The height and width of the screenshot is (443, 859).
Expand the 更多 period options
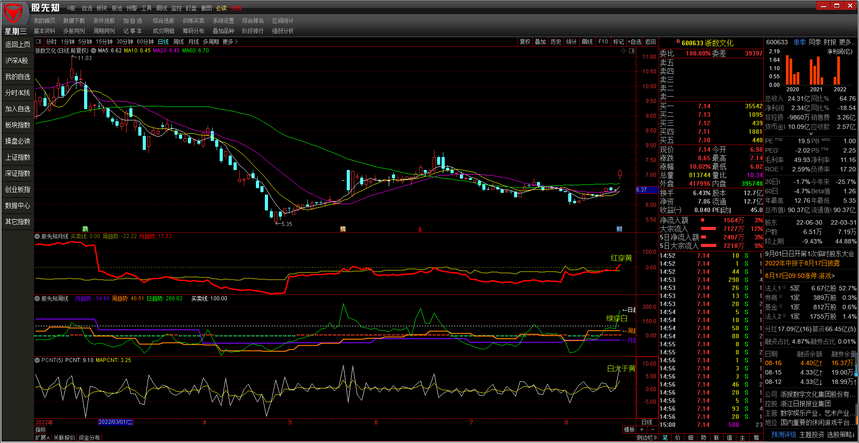[x=228, y=42]
